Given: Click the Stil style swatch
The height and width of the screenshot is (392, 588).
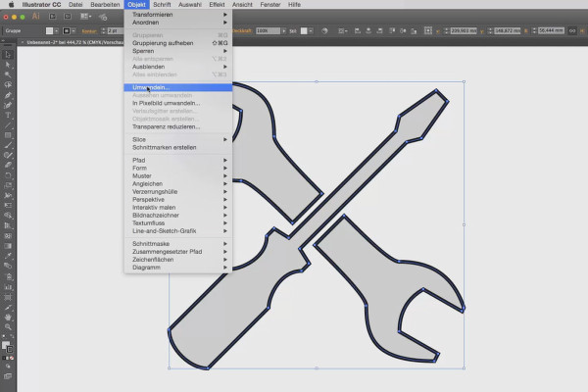Looking at the screenshot, I should [304, 30].
